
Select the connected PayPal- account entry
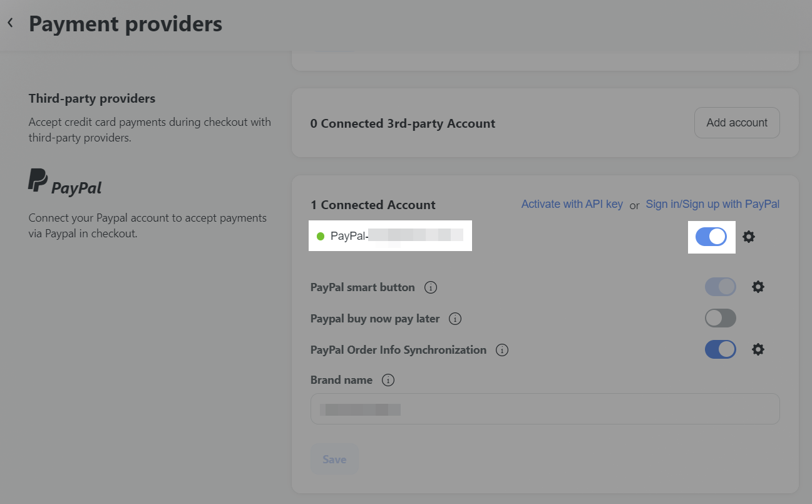(x=390, y=236)
